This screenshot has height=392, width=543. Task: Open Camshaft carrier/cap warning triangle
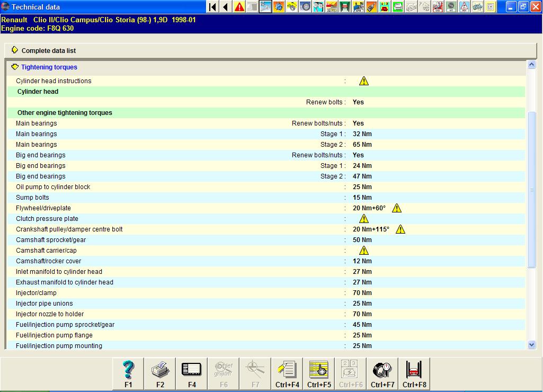click(x=363, y=251)
